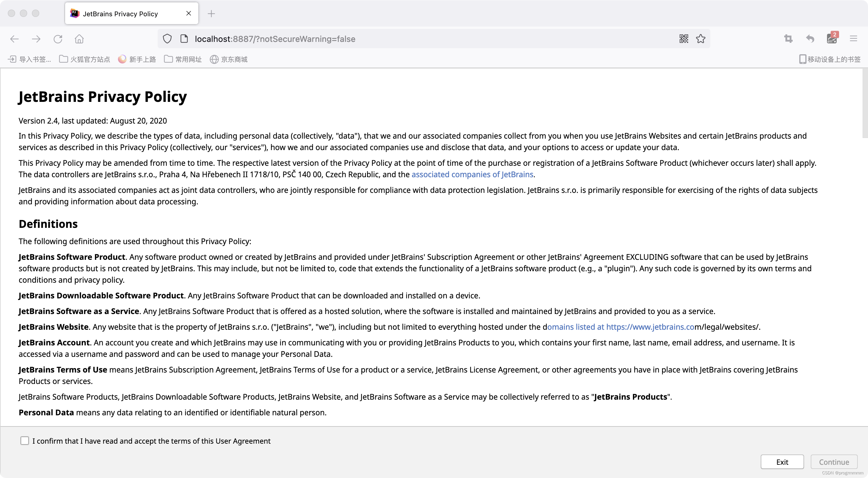Image resolution: width=868 pixels, height=478 pixels.
Task: Click the extension icon with red badge
Action: point(832,39)
